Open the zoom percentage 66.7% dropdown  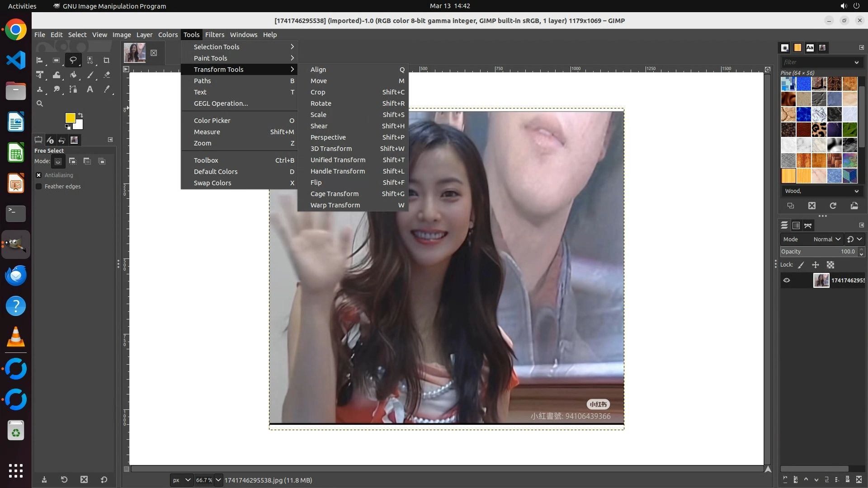click(x=218, y=480)
